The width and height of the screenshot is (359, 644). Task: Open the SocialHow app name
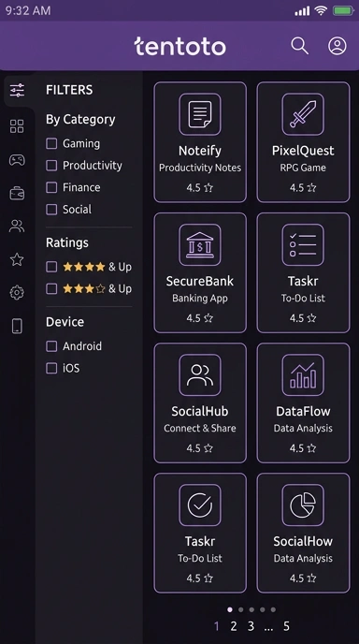coord(303,541)
